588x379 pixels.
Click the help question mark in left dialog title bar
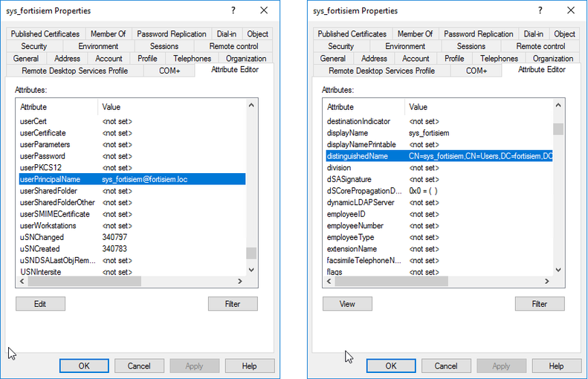[x=234, y=10]
